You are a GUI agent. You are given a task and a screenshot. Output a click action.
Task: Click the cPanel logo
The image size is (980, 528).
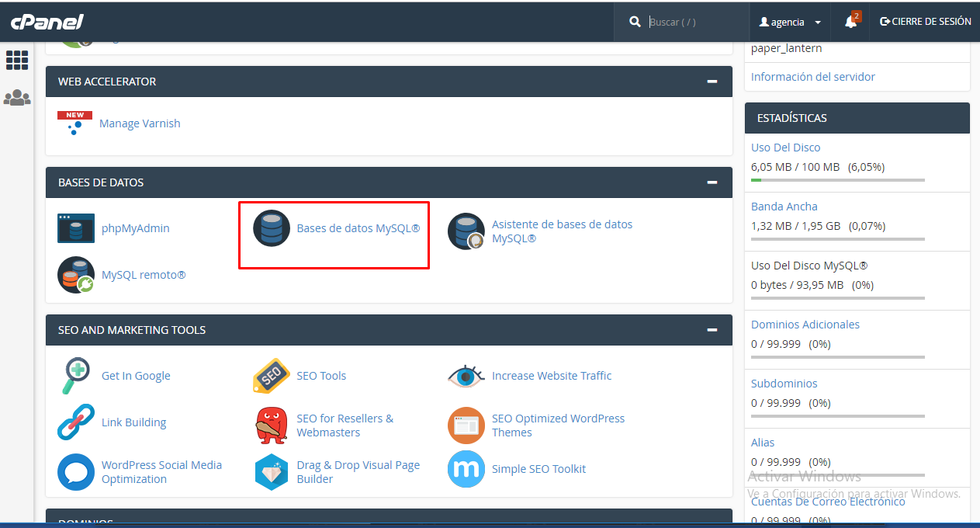click(x=47, y=22)
